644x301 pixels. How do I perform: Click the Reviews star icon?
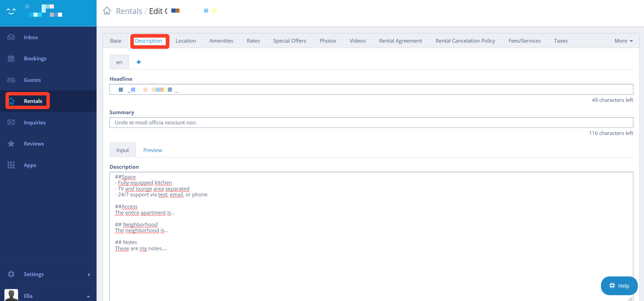point(11,144)
